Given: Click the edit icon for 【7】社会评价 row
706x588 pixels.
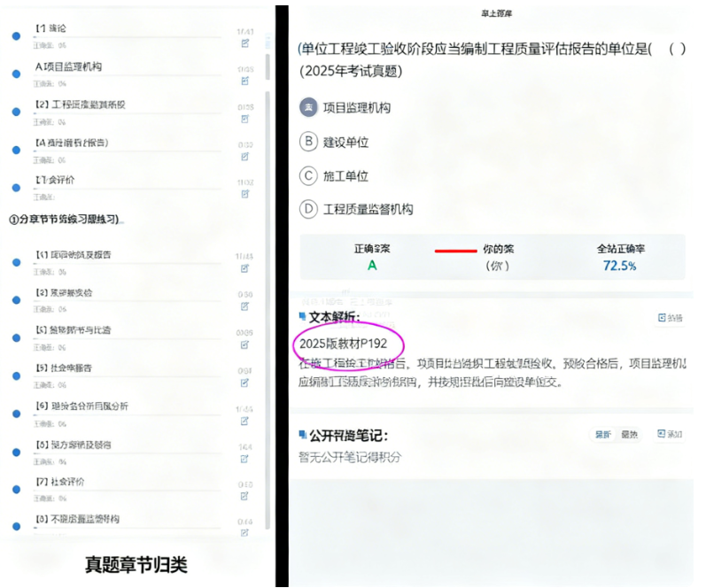Looking at the screenshot, I should tap(244, 496).
